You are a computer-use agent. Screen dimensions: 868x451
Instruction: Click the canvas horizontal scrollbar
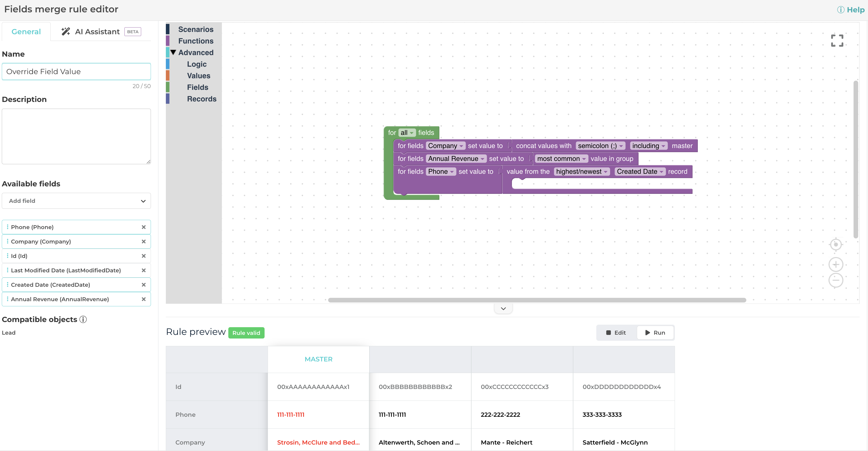pyautogui.click(x=537, y=300)
